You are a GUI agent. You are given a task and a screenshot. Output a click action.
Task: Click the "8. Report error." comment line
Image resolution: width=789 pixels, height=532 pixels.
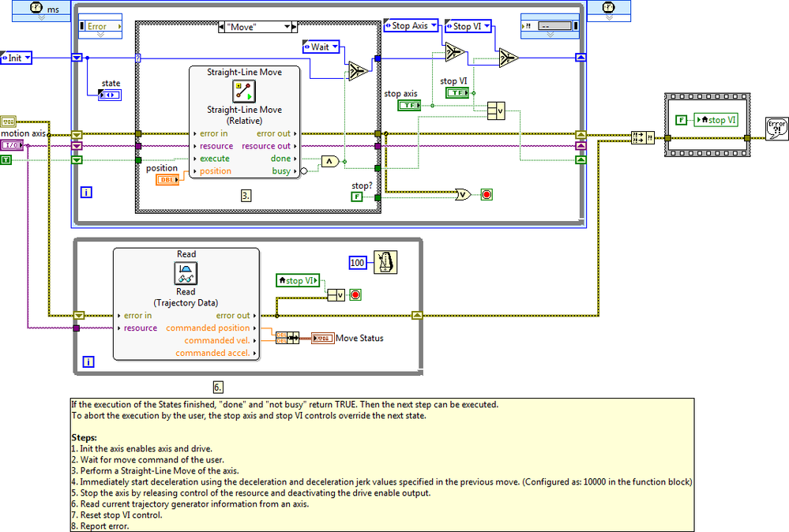(100, 526)
